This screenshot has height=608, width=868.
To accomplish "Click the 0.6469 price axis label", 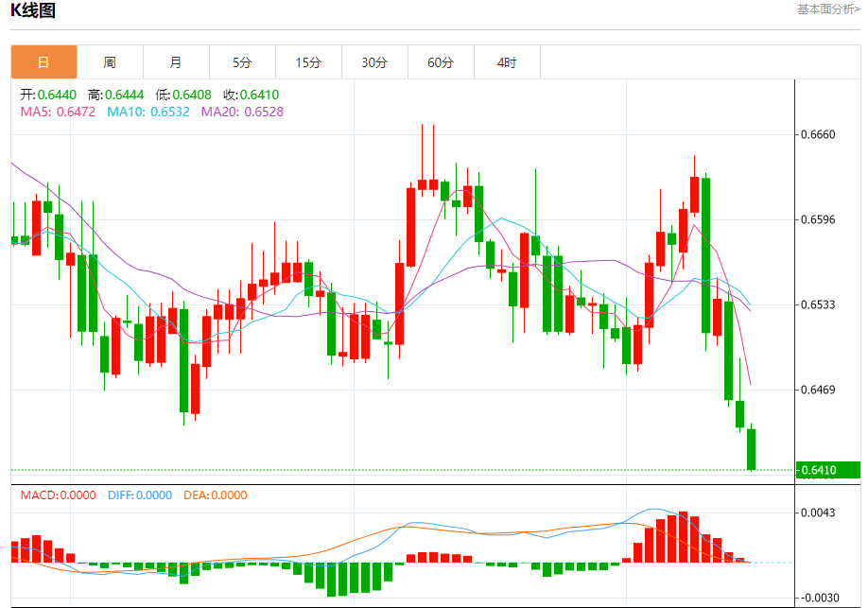I will [818, 390].
